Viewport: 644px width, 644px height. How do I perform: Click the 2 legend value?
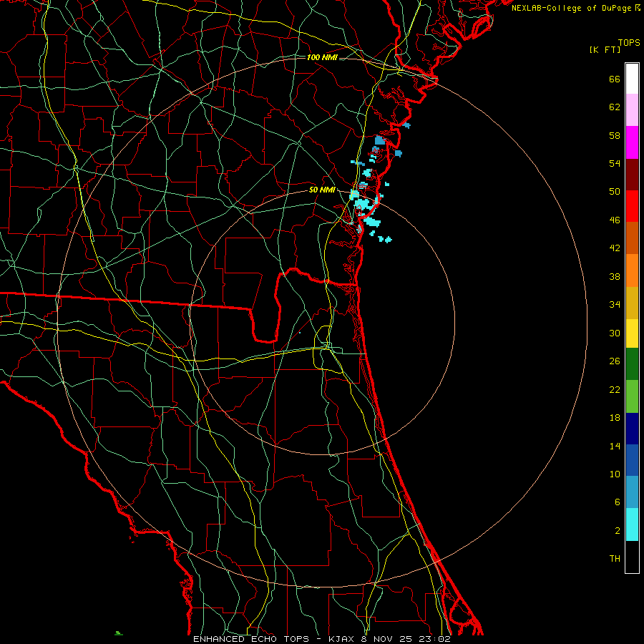point(618,531)
